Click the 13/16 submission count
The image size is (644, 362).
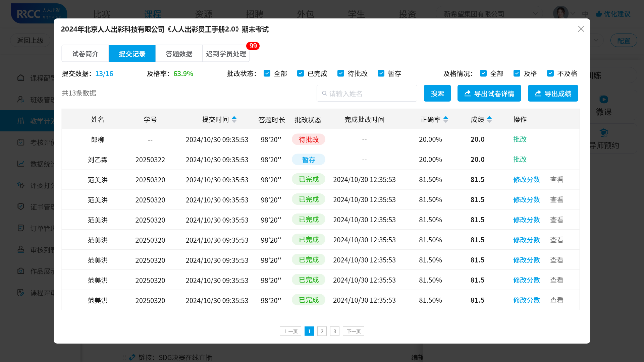point(104,73)
